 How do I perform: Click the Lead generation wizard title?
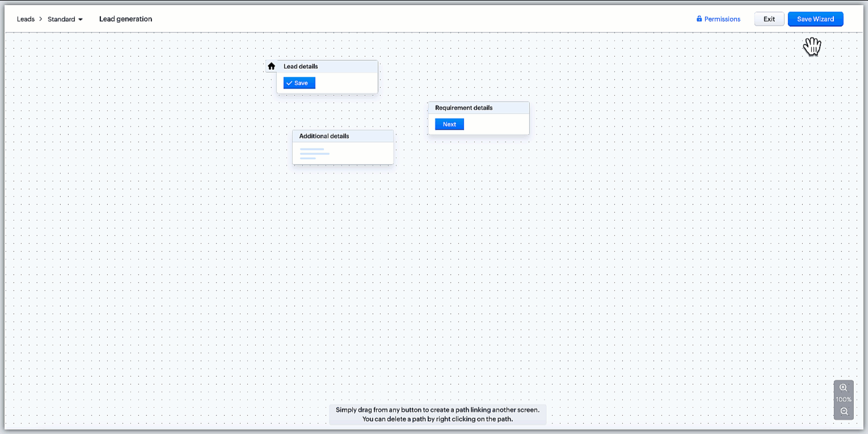click(x=125, y=19)
